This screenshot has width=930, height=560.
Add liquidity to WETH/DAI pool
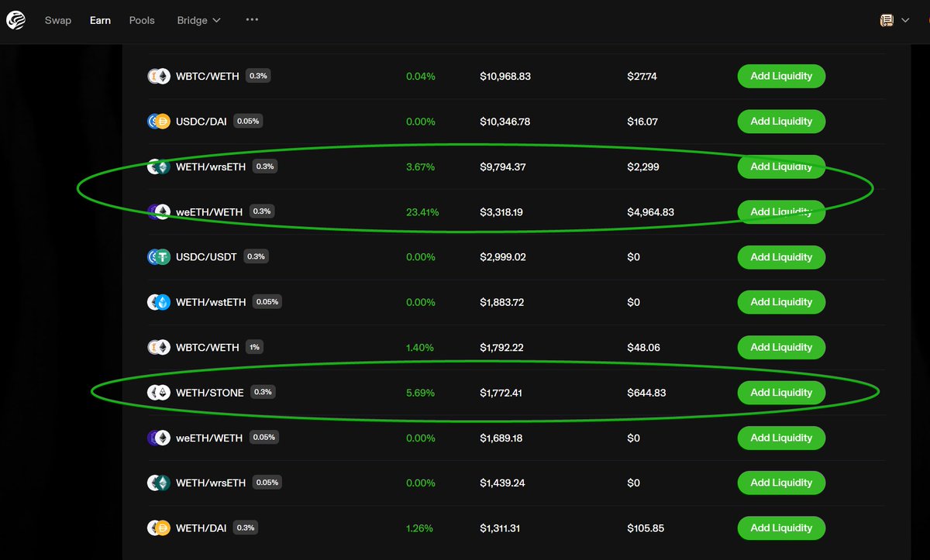coord(781,527)
